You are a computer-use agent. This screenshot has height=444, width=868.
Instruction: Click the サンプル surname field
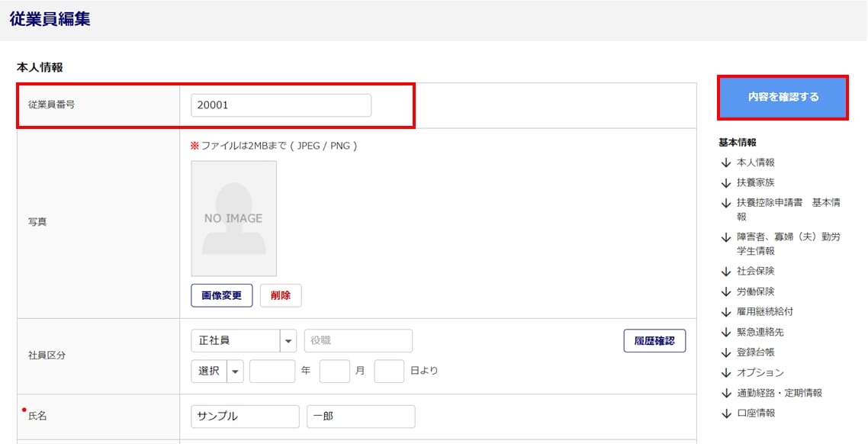point(245,417)
